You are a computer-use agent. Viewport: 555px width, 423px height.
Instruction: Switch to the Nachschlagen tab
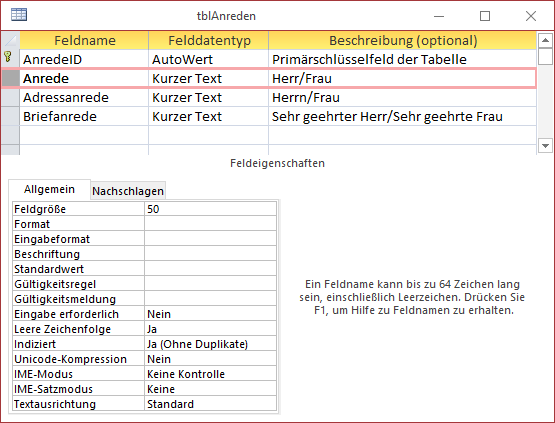click(128, 191)
